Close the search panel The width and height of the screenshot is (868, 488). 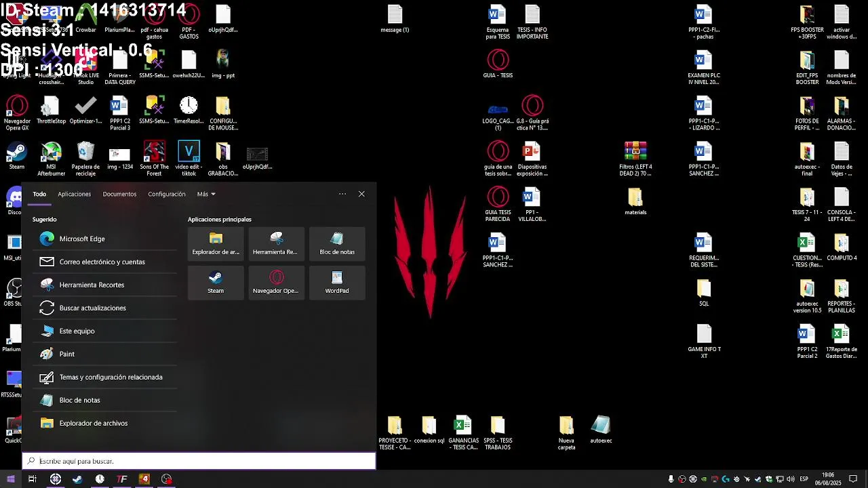[x=361, y=194]
